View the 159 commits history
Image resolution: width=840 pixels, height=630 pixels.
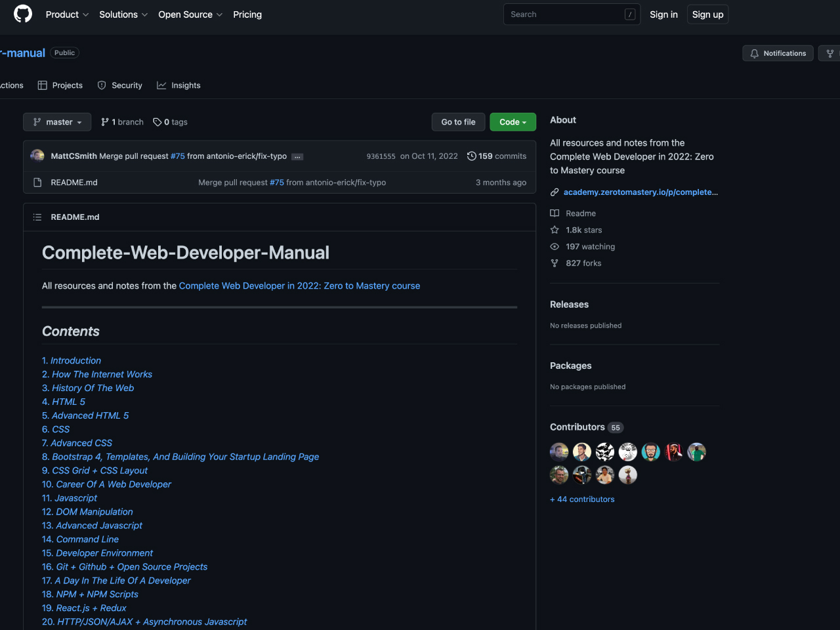497,156
